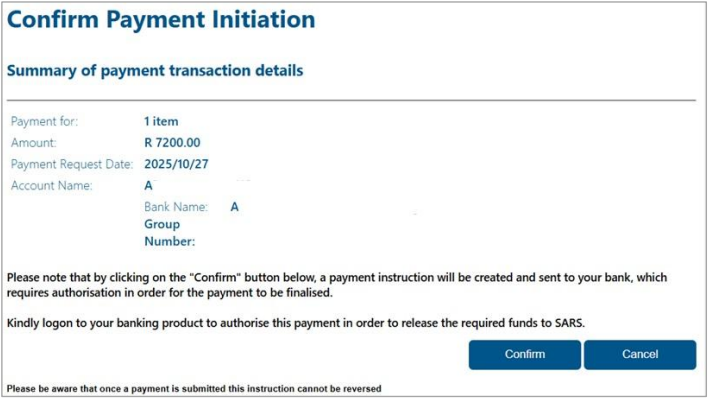Cancel the payment initiation
712x400 pixels.
(x=639, y=354)
